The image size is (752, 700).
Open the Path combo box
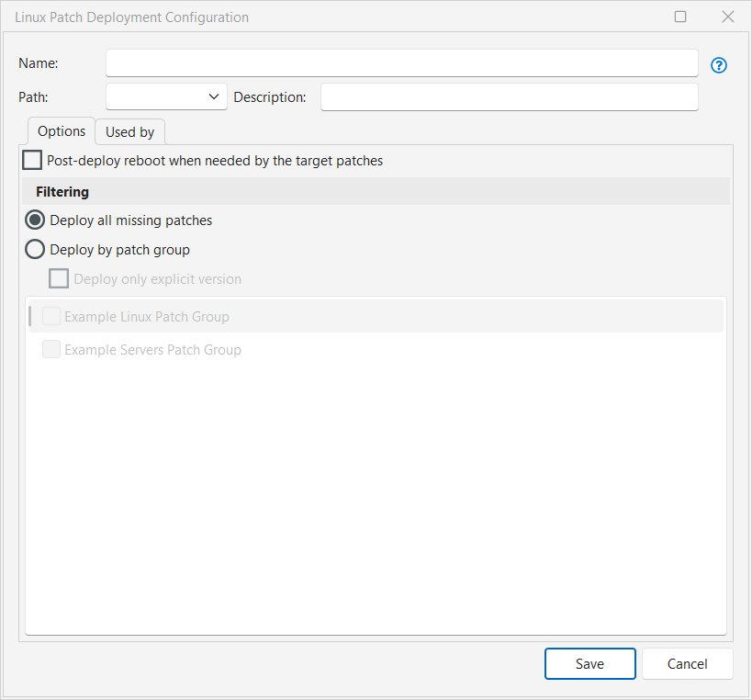point(166,96)
